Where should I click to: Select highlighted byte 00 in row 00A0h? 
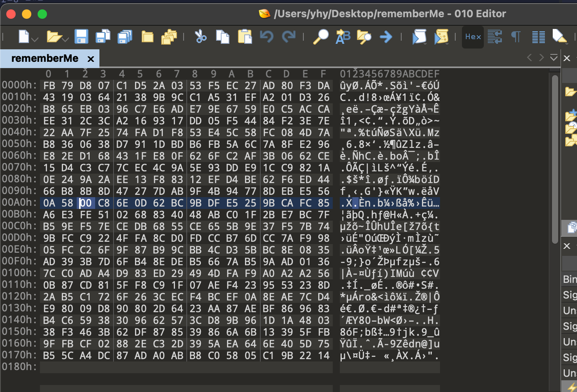(85, 203)
